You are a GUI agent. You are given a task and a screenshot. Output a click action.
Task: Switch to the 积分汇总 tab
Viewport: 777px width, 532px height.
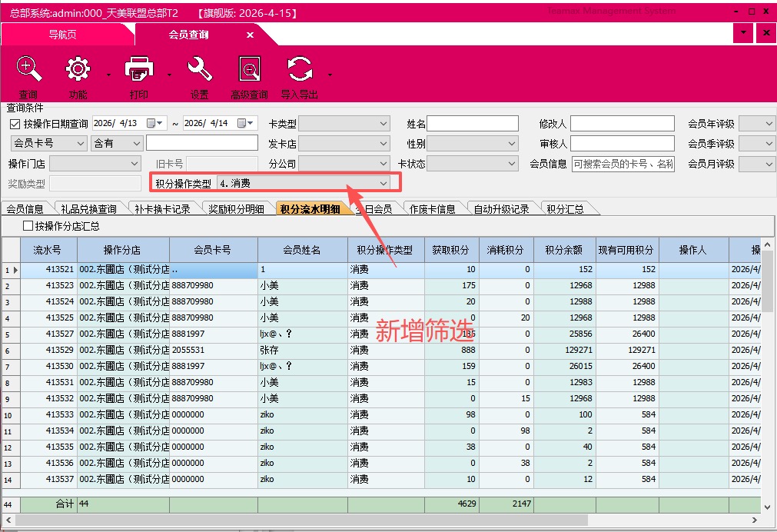click(564, 209)
